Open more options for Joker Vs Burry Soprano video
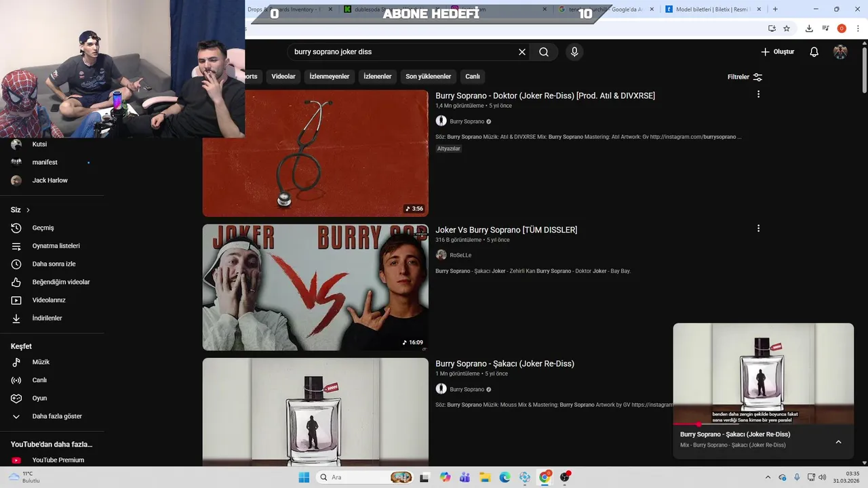 tap(758, 228)
